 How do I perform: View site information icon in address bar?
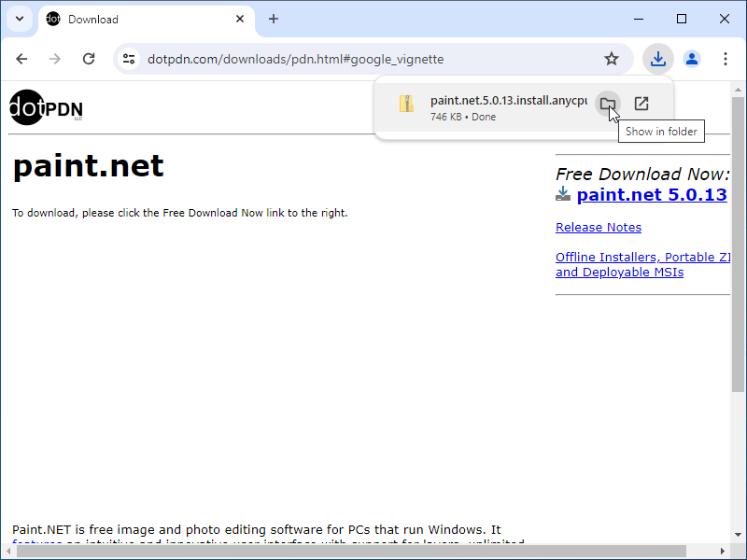click(x=129, y=59)
